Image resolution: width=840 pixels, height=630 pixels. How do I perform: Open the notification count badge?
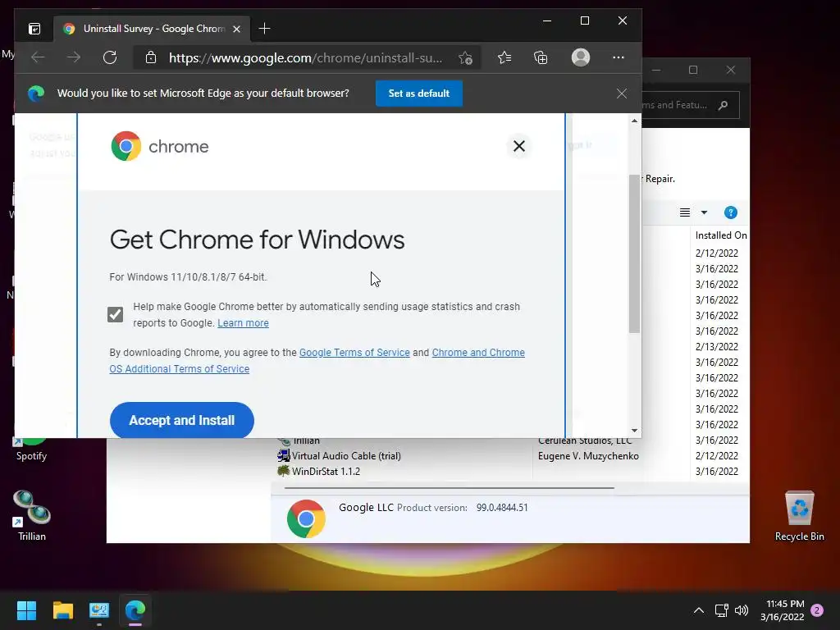(x=817, y=610)
